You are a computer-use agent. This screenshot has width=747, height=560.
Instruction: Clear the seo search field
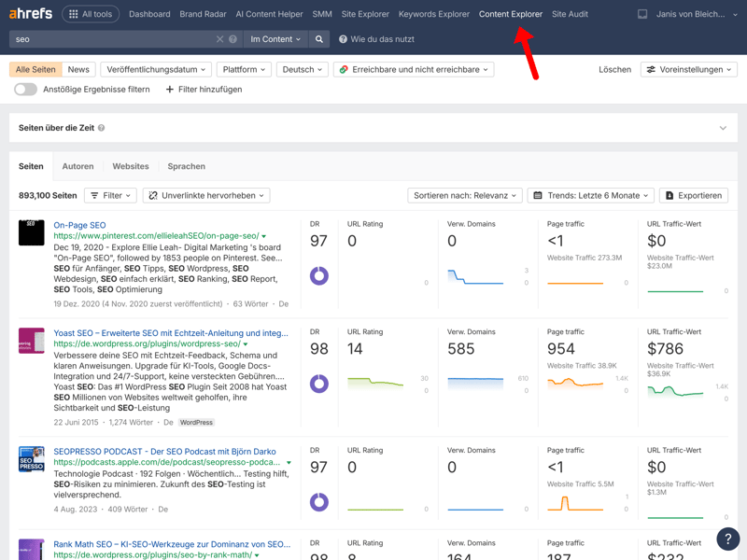219,39
